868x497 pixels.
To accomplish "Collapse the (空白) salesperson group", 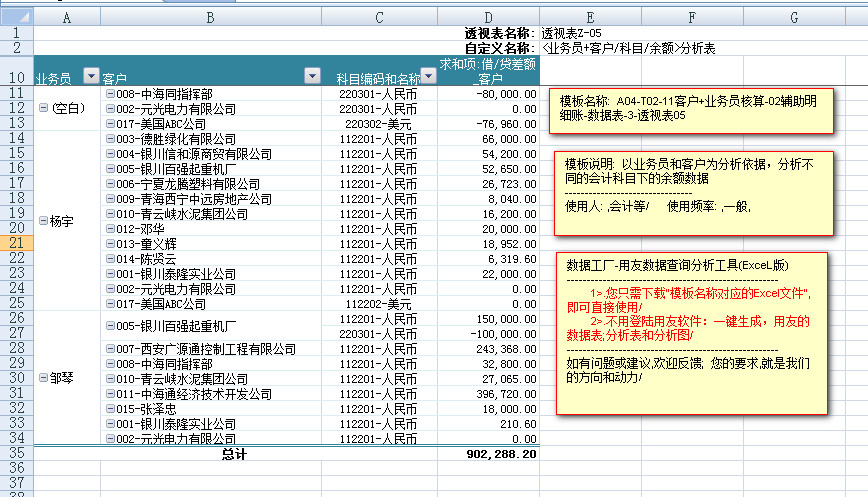I will 42,108.
